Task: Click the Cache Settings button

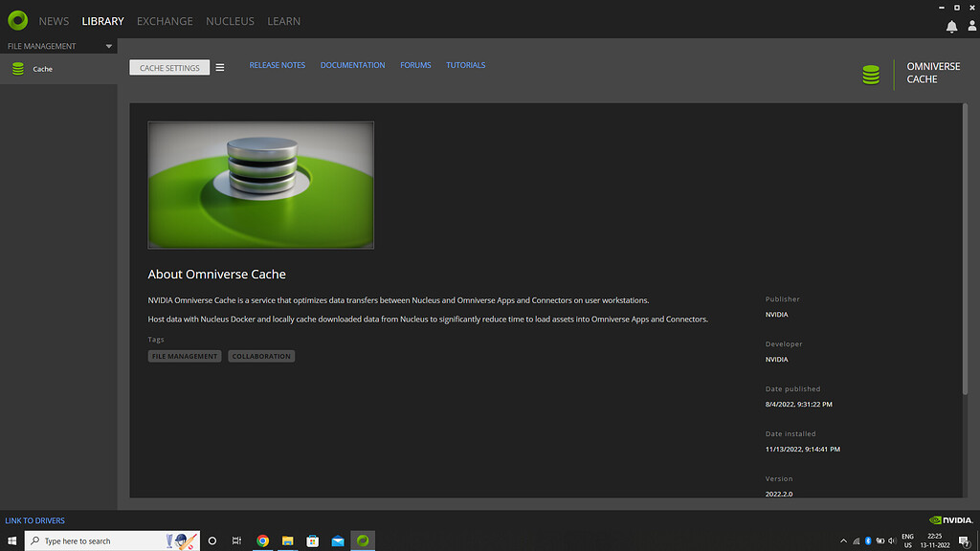Action: [169, 68]
